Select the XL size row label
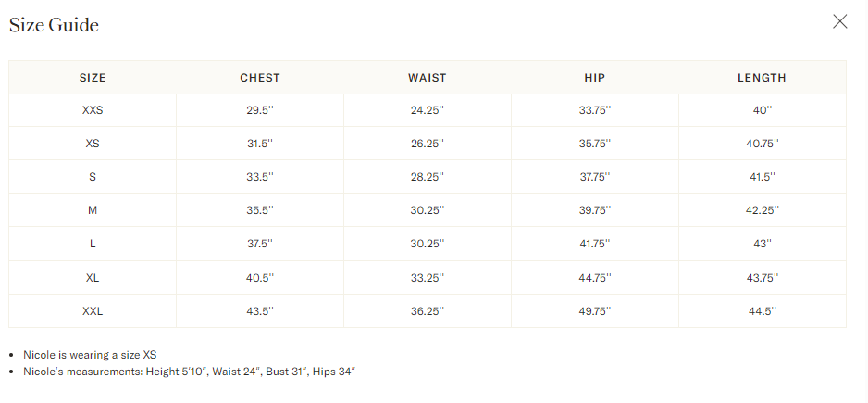The image size is (868, 403). pos(93,278)
